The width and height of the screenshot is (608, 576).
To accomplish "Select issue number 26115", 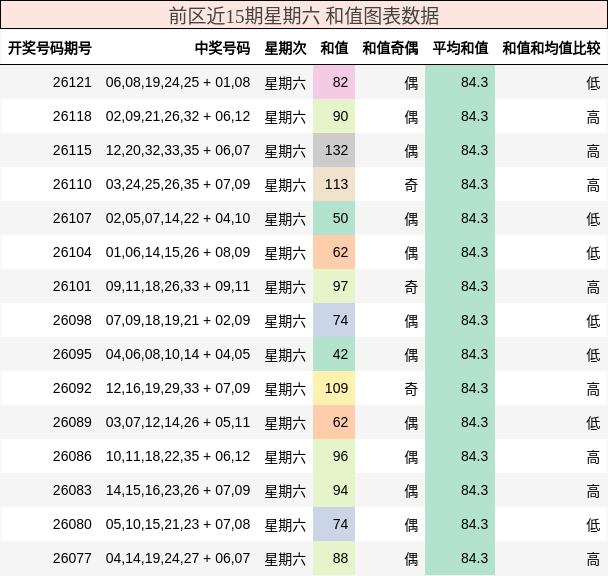I will click(x=72, y=150).
